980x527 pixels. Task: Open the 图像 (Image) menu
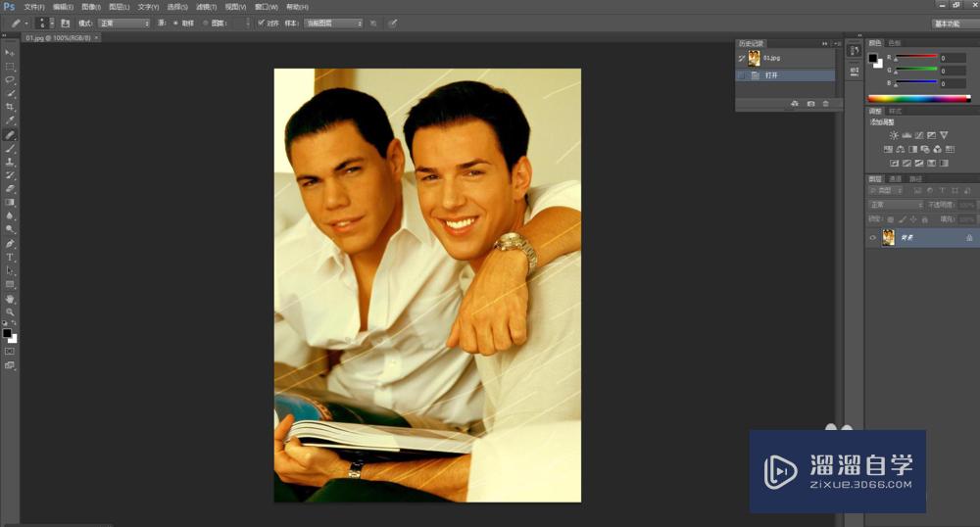[x=91, y=7]
